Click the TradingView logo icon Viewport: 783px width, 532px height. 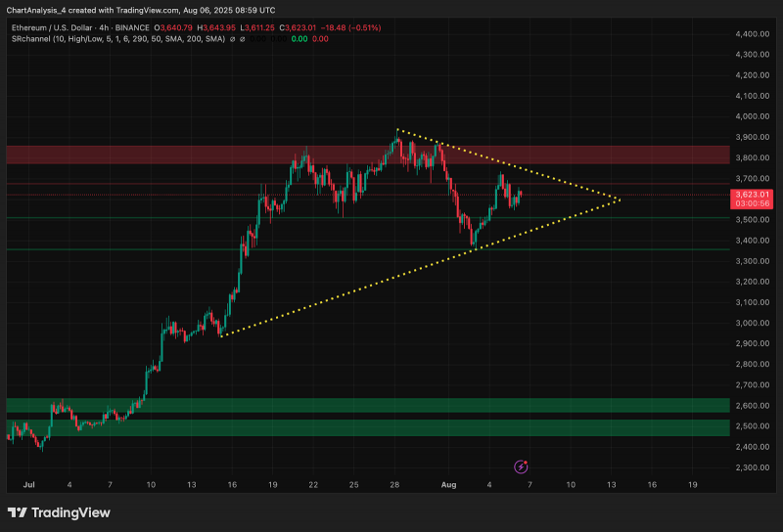18,512
